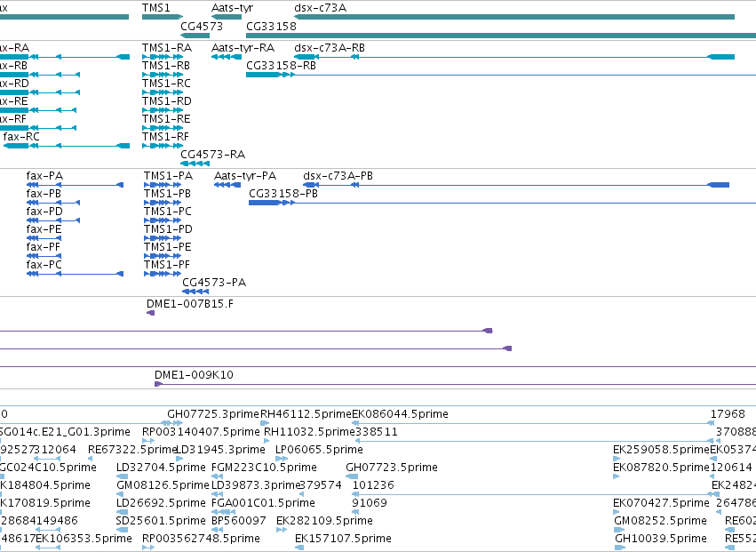Select protein TMS1-PB
756x552 pixels.
pos(167,194)
